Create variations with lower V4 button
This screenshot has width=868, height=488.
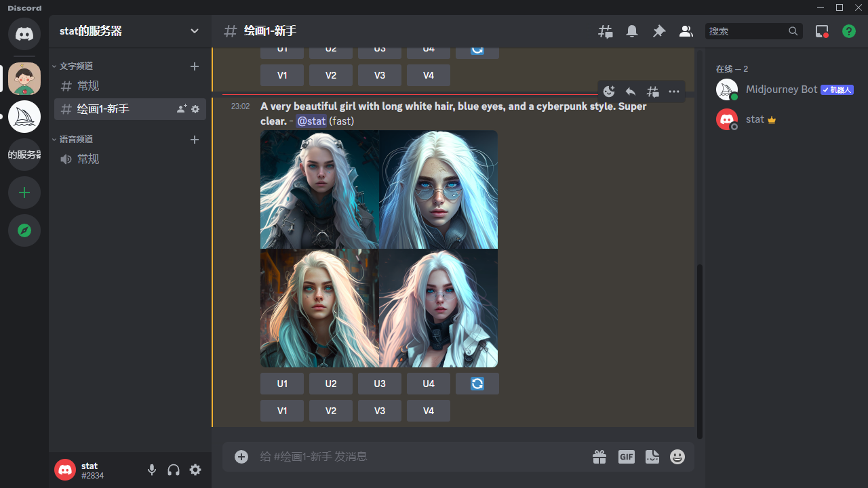(x=429, y=411)
